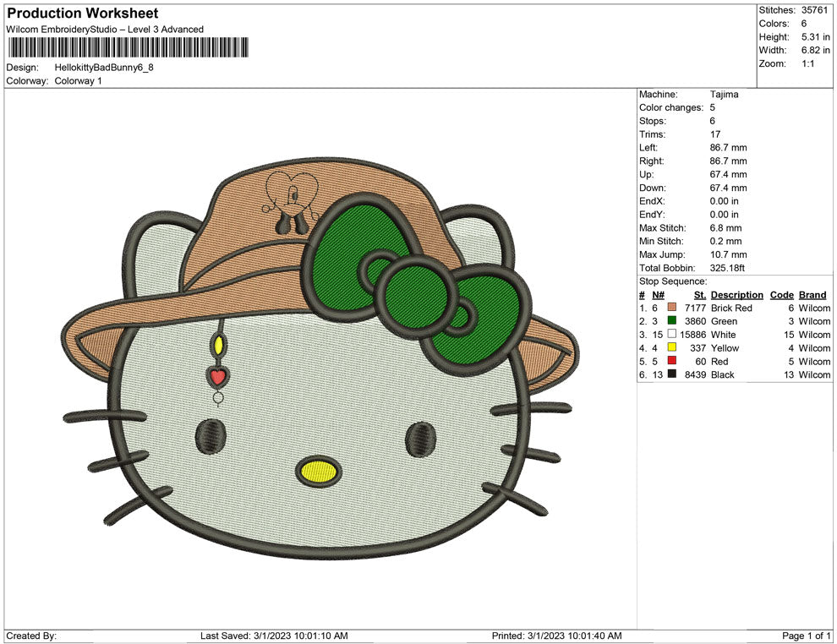Click the Brand column header
Image resolution: width=837 pixels, height=644 pixels.
pyautogui.click(x=812, y=294)
